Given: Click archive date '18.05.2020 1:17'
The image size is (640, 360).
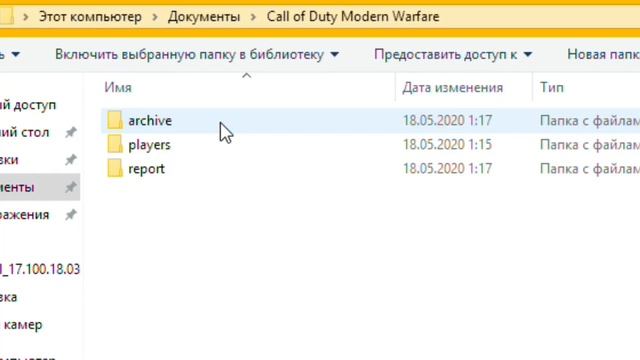Looking at the screenshot, I should click(x=447, y=121).
